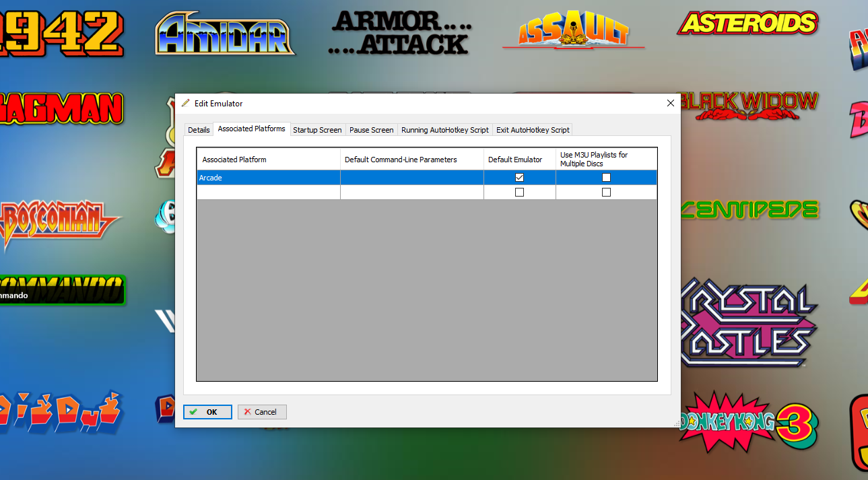
Task: Select the Associated Platforms tab
Action: [252, 129]
